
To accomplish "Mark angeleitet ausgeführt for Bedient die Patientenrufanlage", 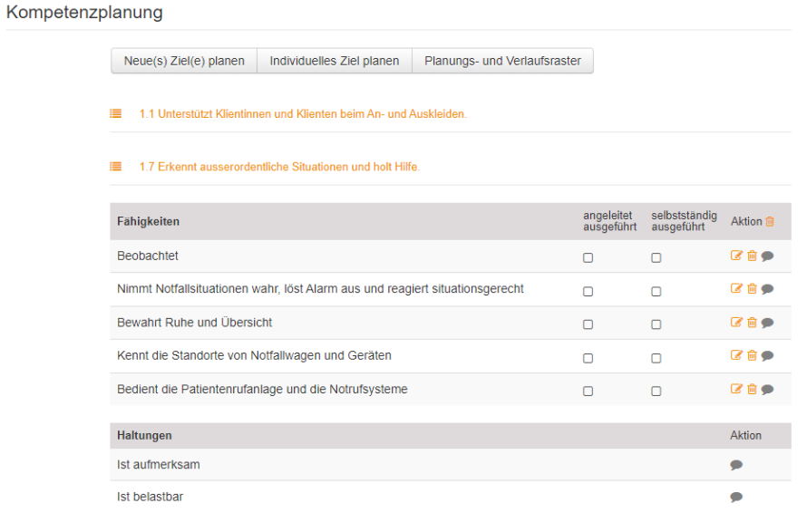I will (588, 392).
